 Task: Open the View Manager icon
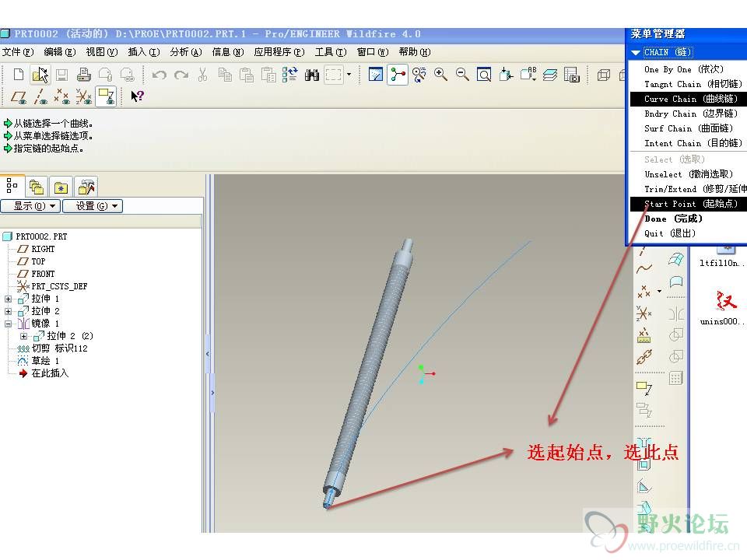tap(572, 75)
